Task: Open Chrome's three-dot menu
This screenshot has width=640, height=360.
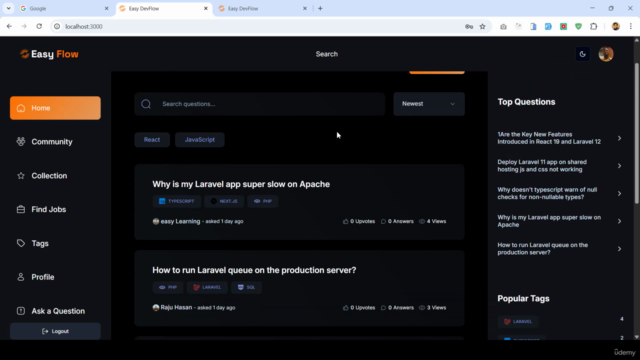Action: point(631,27)
